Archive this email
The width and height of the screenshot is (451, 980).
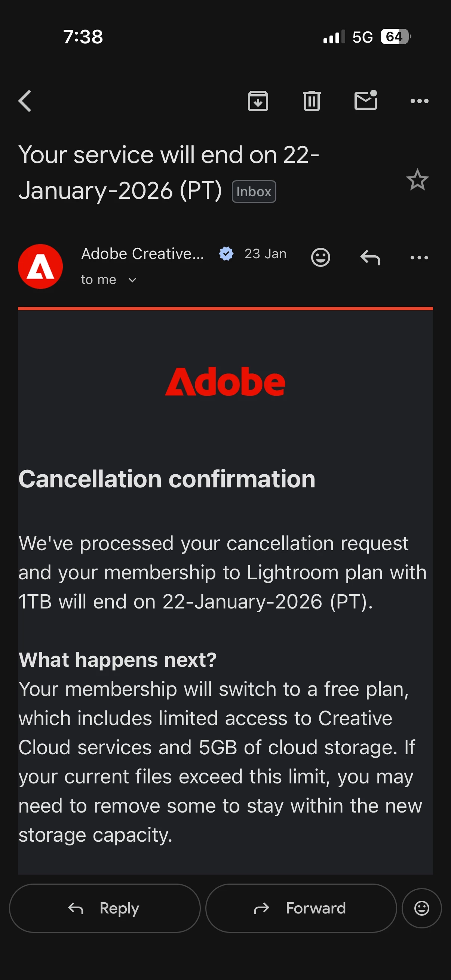point(258,101)
